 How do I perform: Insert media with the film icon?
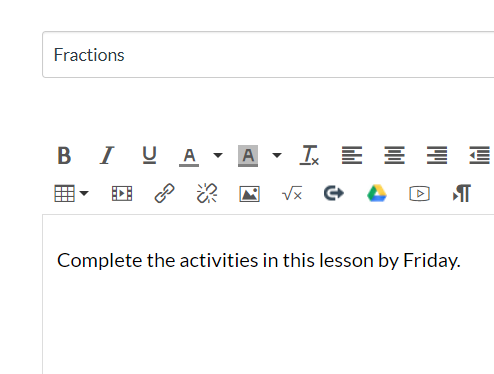tap(122, 193)
